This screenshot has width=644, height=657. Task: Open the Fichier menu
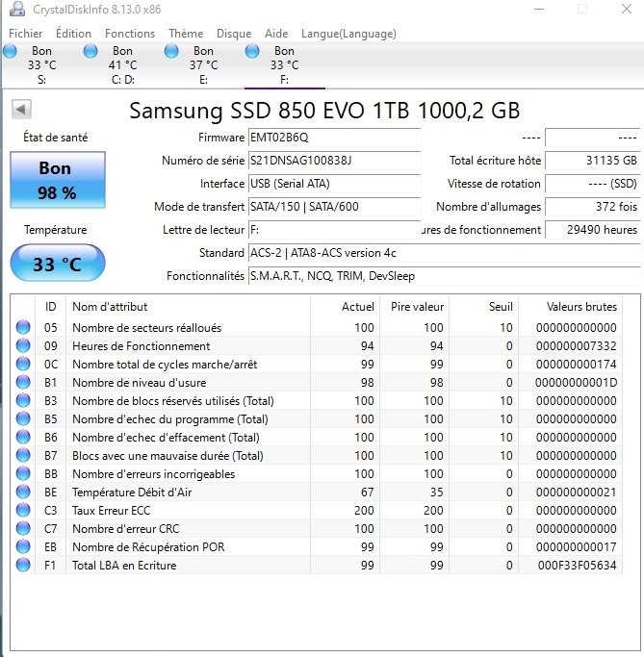point(26,33)
